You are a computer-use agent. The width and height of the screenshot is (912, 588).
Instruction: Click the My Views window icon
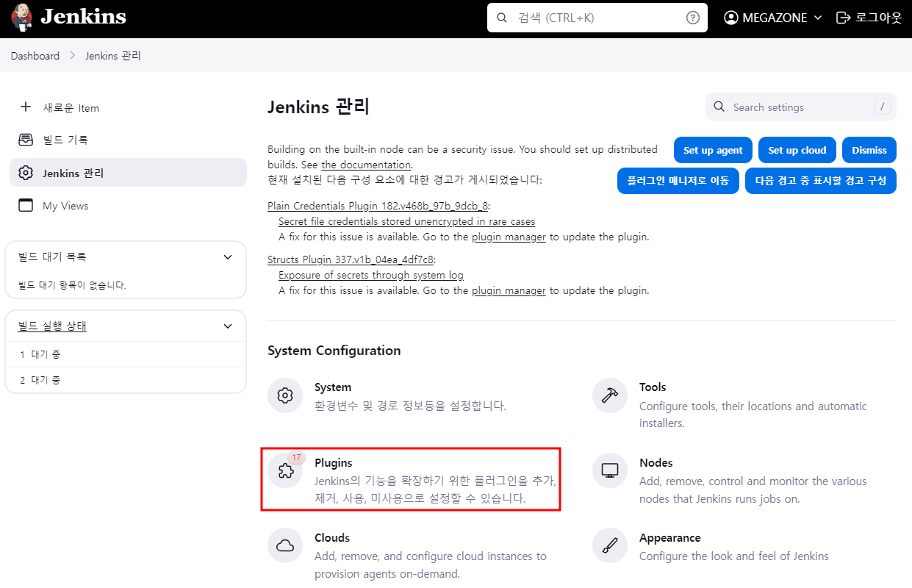pos(26,206)
